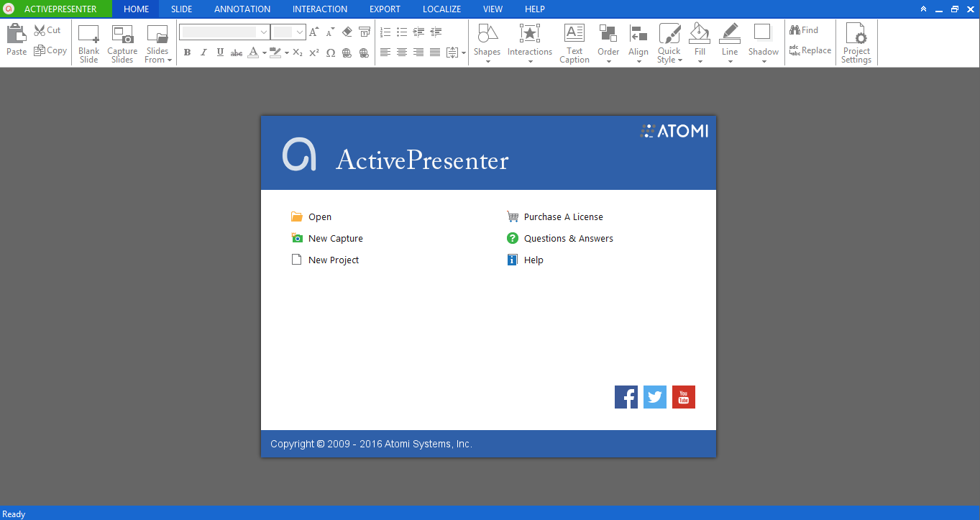This screenshot has height=520, width=980.
Task: Toggle superscript formatting
Action: 314,53
